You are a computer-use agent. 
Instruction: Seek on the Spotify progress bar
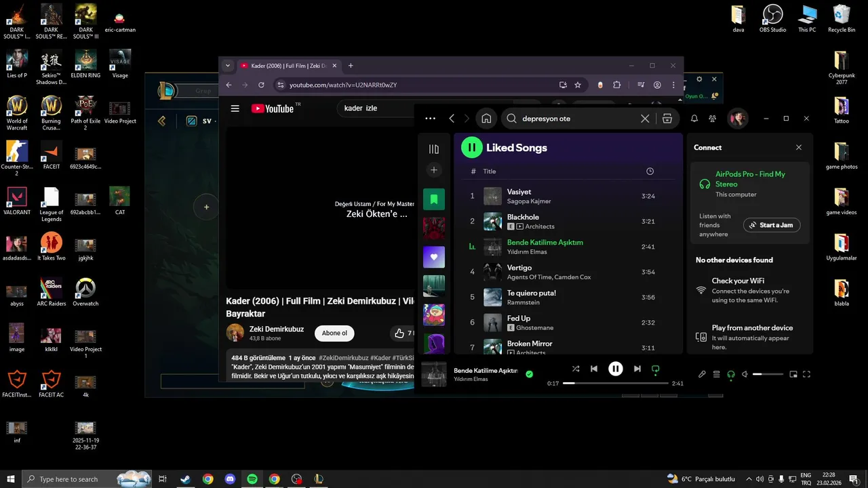click(x=616, y=384)
